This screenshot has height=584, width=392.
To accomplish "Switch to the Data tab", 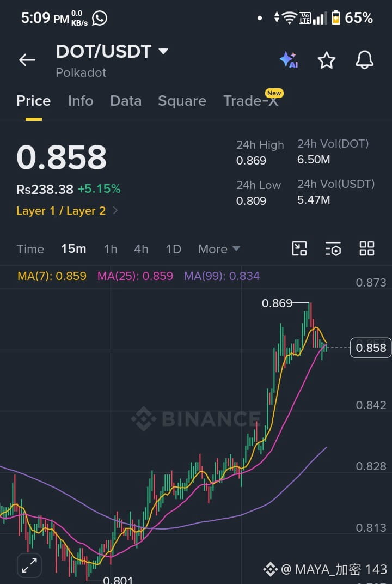I will [126, 101].
